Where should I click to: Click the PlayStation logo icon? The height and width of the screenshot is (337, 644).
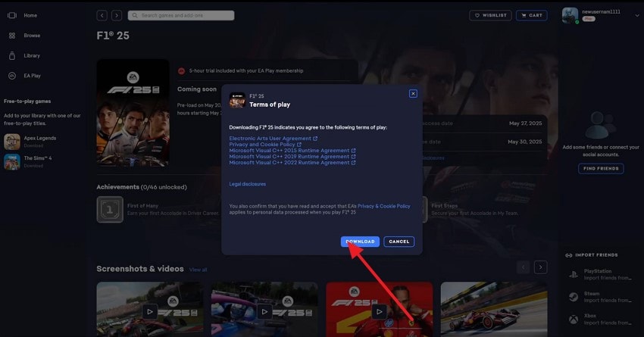[574, 275]
